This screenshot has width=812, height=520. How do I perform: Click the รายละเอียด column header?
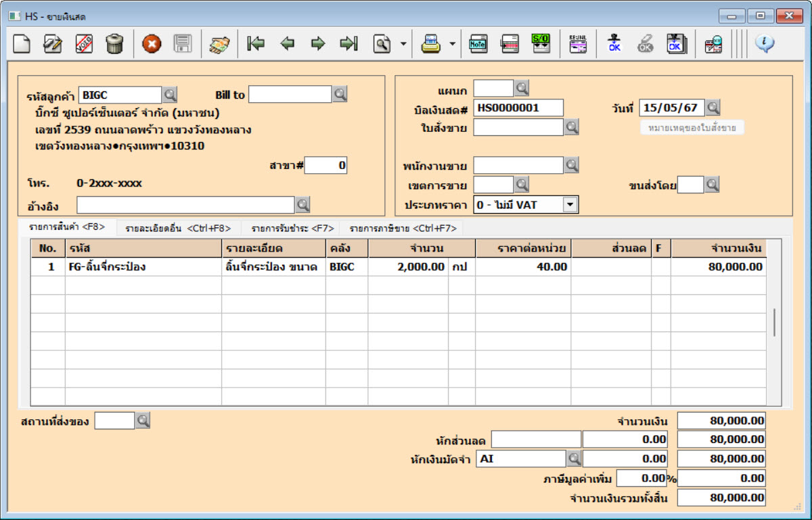(x=273, y=248)
